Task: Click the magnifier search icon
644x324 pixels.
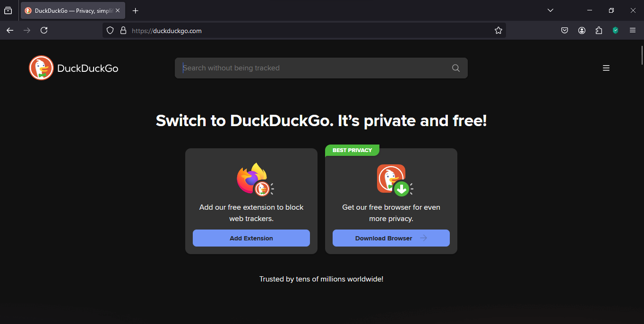Action: 456,68
